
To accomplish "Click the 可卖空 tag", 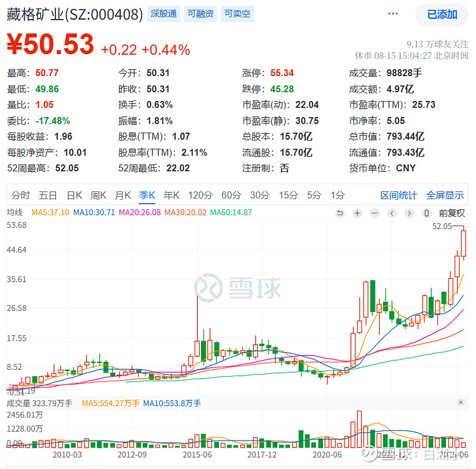I will click(237, 14).
